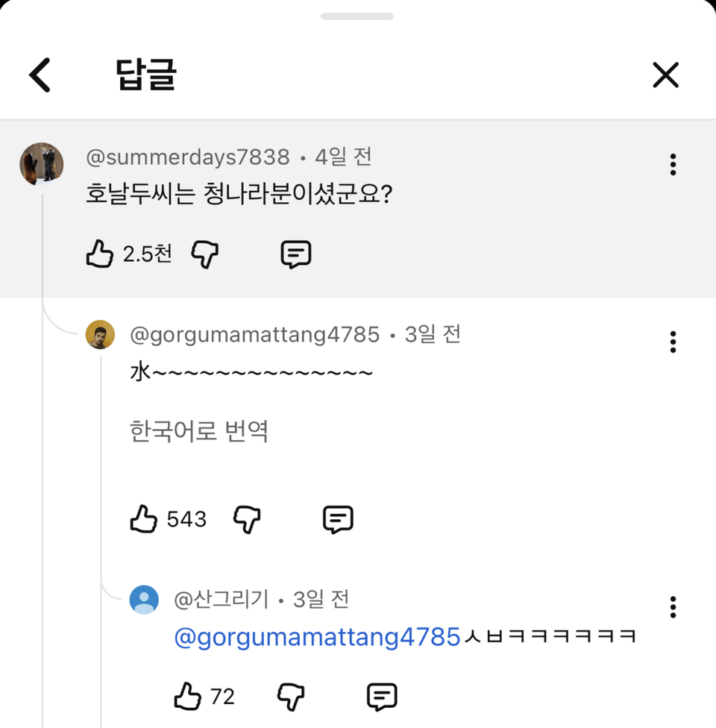Dislike the @산그리기 reply

coord(291,697)
